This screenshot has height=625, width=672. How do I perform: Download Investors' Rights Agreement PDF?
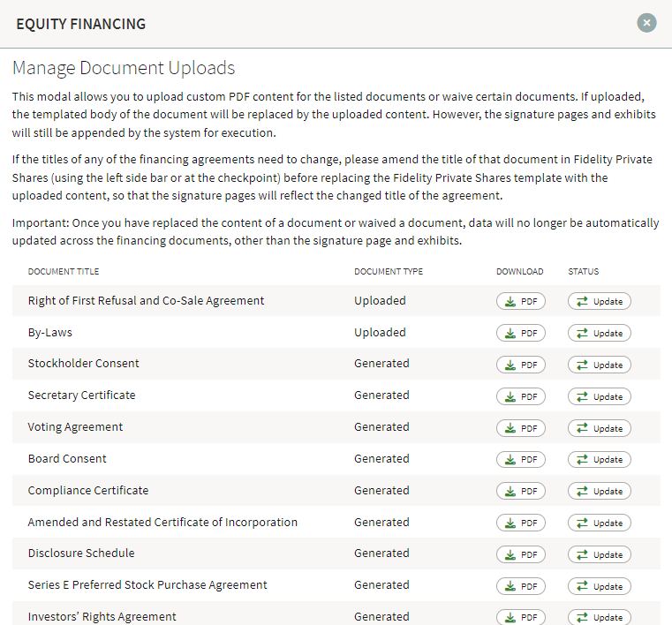coord(521,617)
